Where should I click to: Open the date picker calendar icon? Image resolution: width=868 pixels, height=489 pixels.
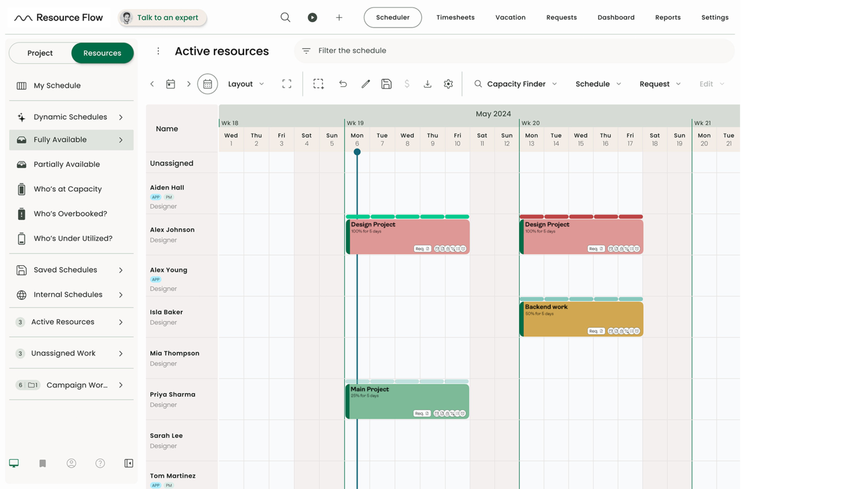click(171, 84)
